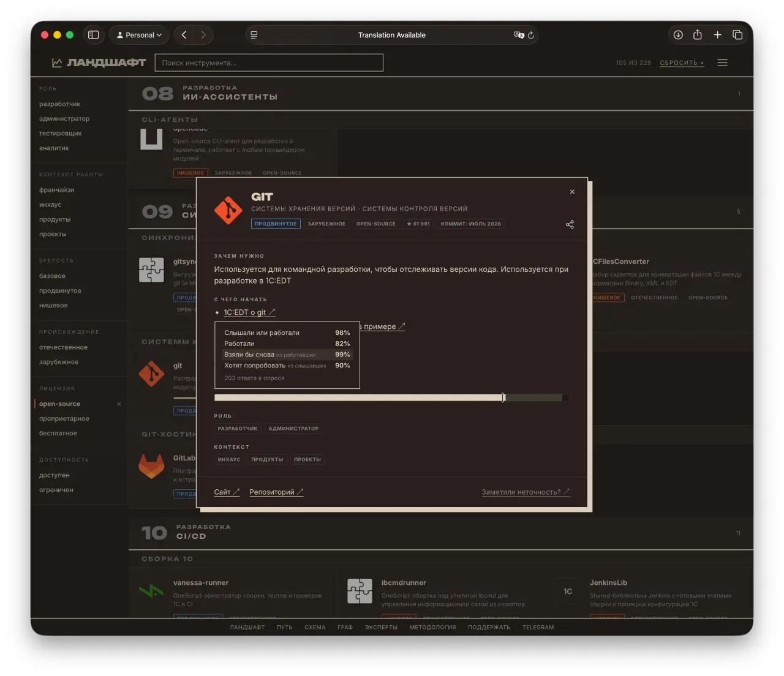784x676 pixels.
Task: Open the 'Репозиторий' link in popup
Action: point(276,492)
